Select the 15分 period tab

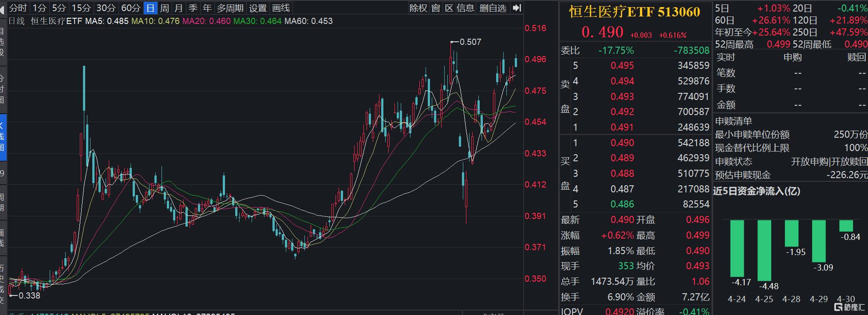[x=81, y=8]
